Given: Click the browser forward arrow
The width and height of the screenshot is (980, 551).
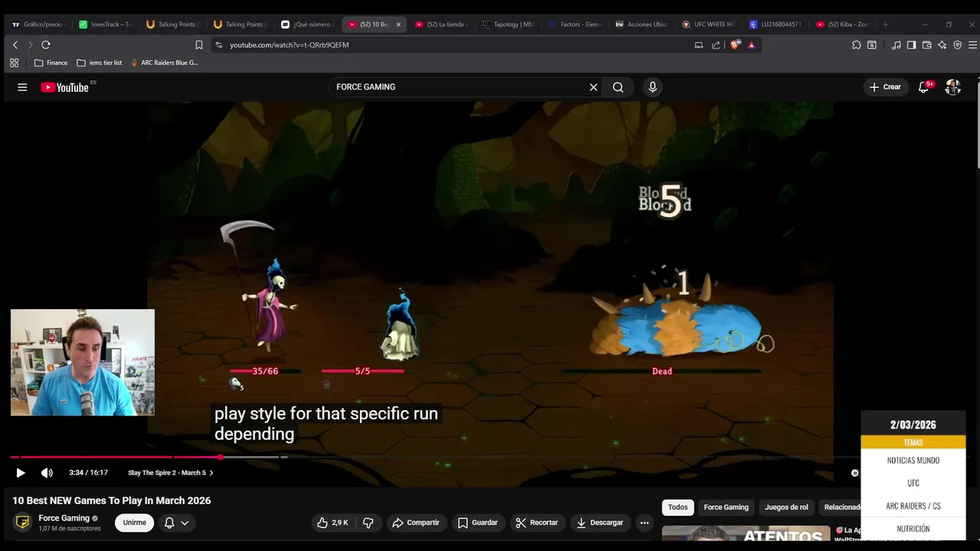Looking at the screenshot, I should click(31, 45).
